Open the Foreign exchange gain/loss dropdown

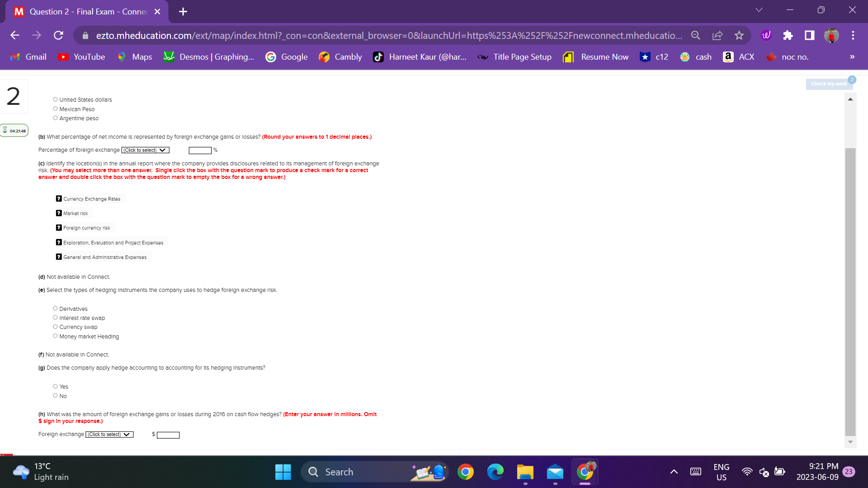coord(109,434)
